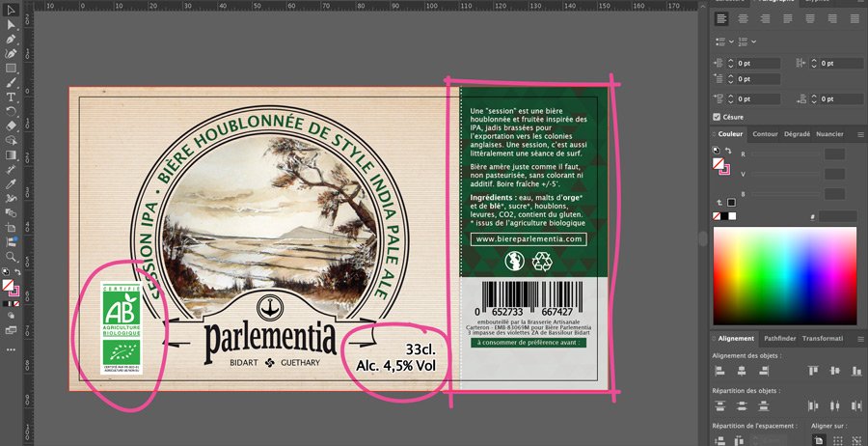Align objects to the vertical bottom
The image size is (868, 446).
click(x=857, y=371)
